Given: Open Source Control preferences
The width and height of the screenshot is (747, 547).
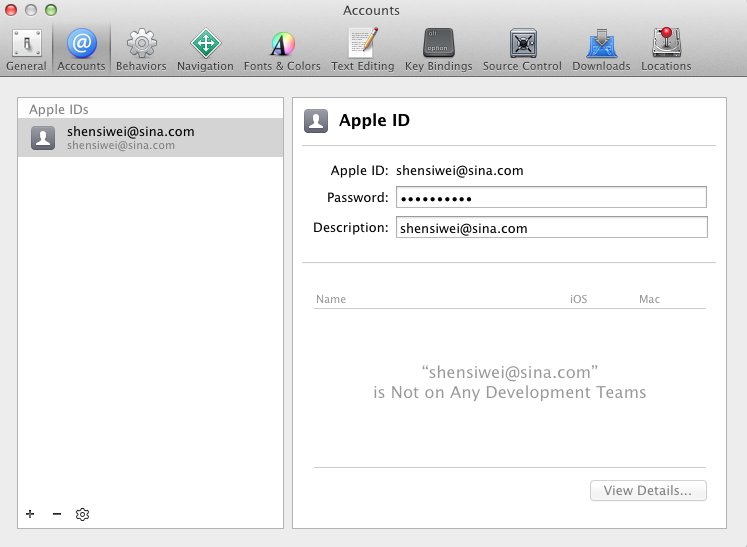Looking at the screenshot, I should point(522,50).
